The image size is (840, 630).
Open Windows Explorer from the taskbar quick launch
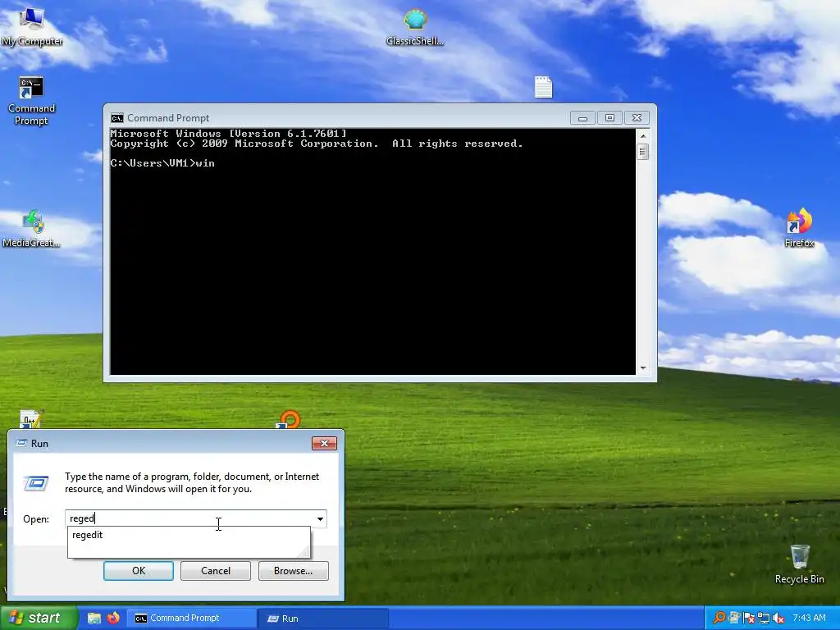[94, 619]
